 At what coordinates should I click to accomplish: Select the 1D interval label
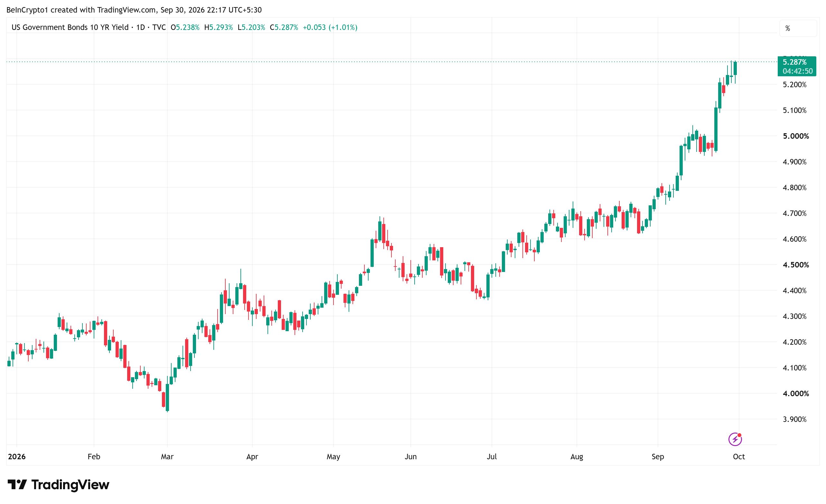pos(140,27)
